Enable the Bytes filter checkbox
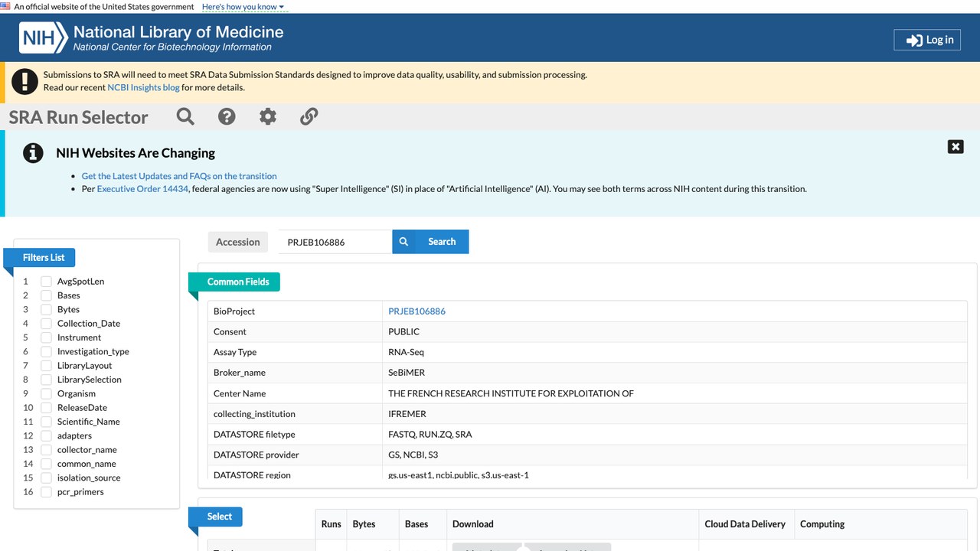980x551 pixels. pyautogui.click(x=47, y=309)
